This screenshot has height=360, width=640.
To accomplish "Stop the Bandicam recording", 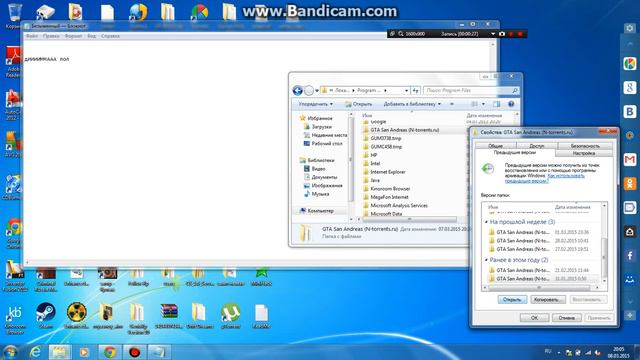I will point(520,34).
